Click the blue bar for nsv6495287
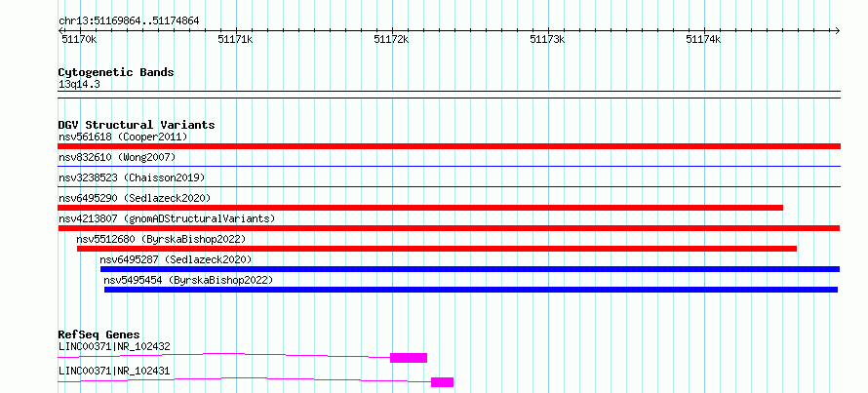The image size is (868, 393). point(470,269)
